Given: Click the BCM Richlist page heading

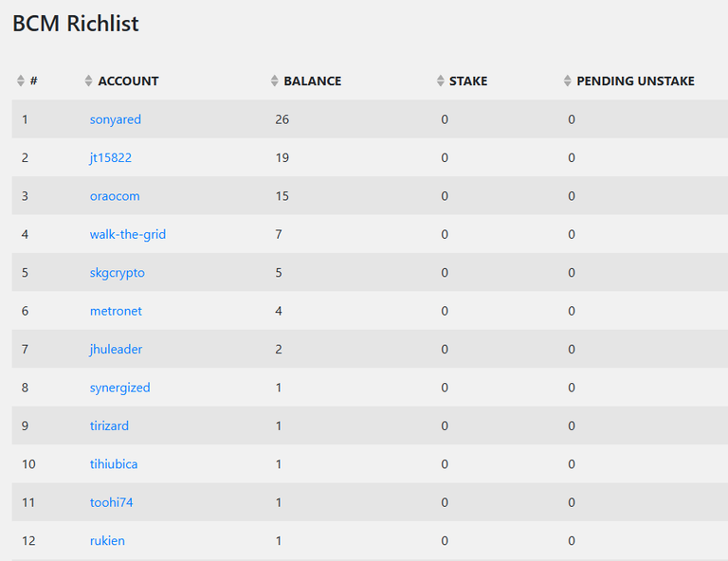Looking at the screenshot, I should [75, 23].
